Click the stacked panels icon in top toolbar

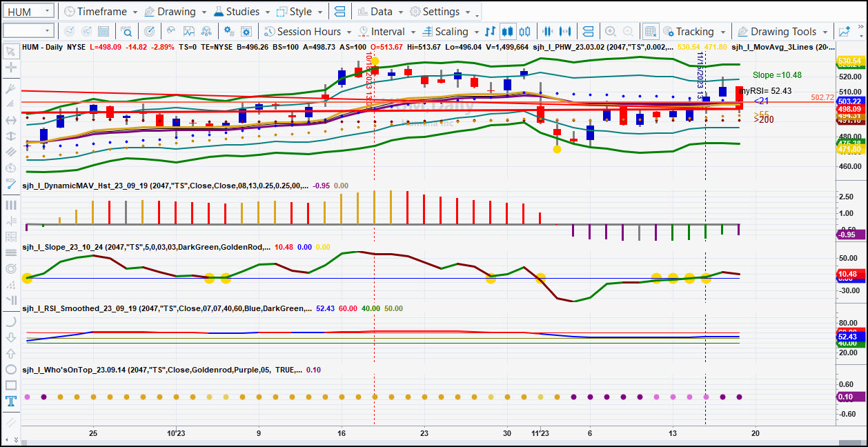pyautogui.click(x=339, y=12)
